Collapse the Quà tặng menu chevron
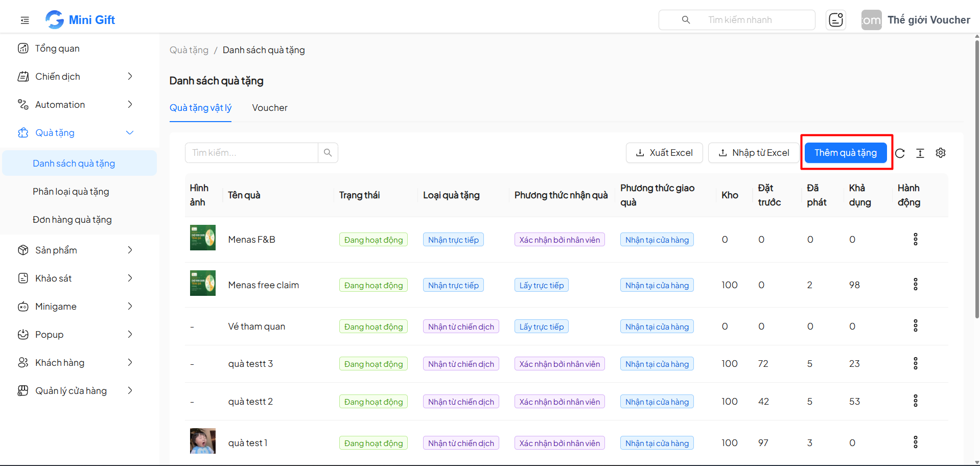The image size is (980, 466). pyautogui.click(x=130, y=133)
